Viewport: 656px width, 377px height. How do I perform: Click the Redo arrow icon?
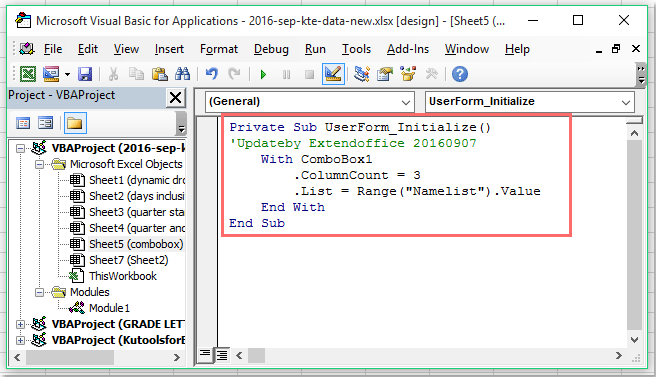pos(234,74)
